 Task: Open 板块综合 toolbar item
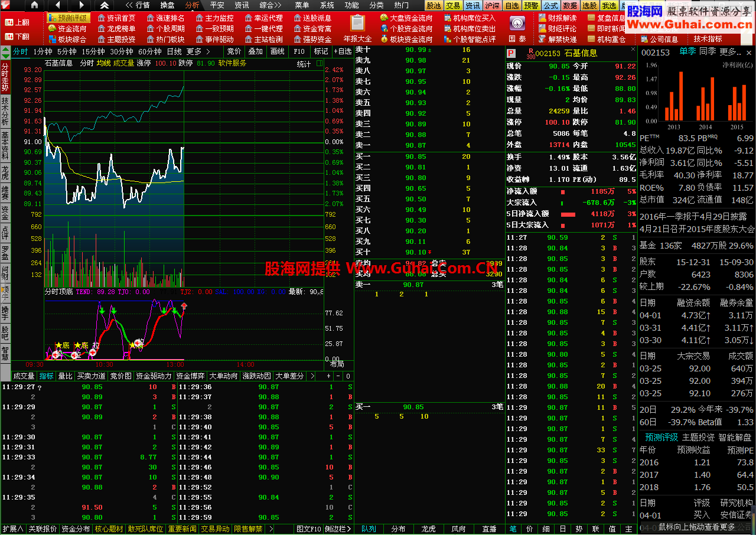67,39
